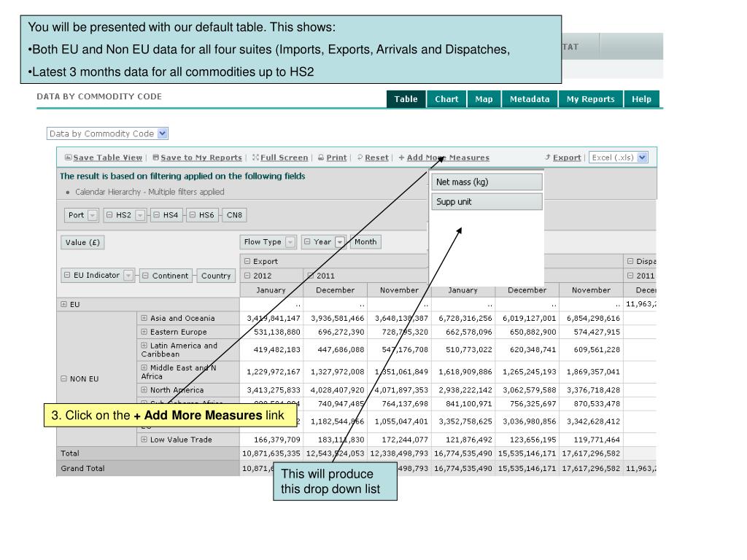Collapse the 2012 year column
This screenshot has width=747, height=560.
tap(247, 276)
